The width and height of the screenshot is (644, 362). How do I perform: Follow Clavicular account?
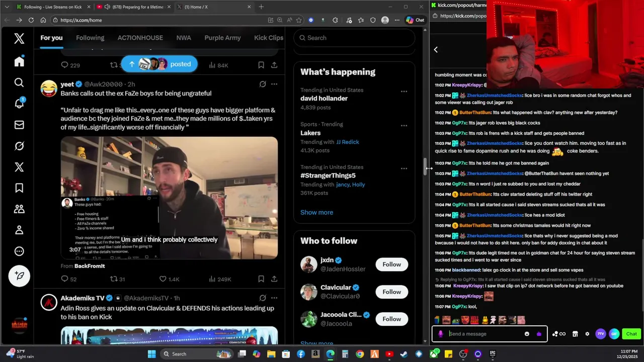[x=391, y=292]
